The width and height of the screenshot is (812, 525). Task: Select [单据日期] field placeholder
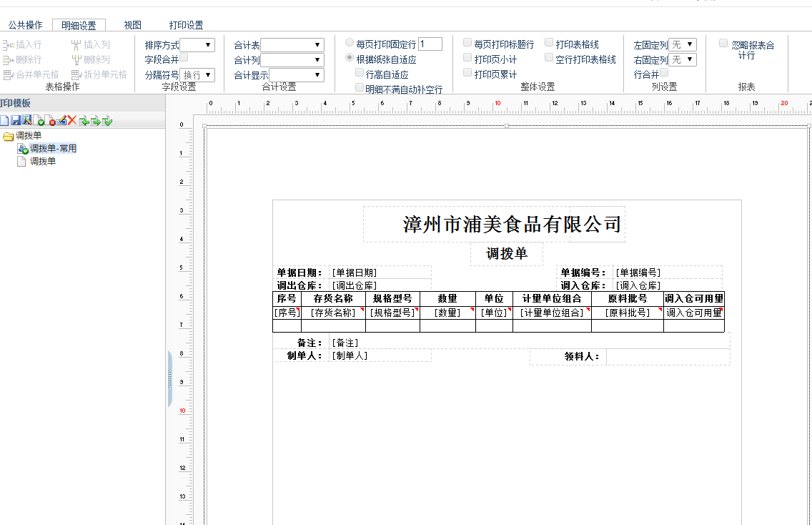[380, 273]
